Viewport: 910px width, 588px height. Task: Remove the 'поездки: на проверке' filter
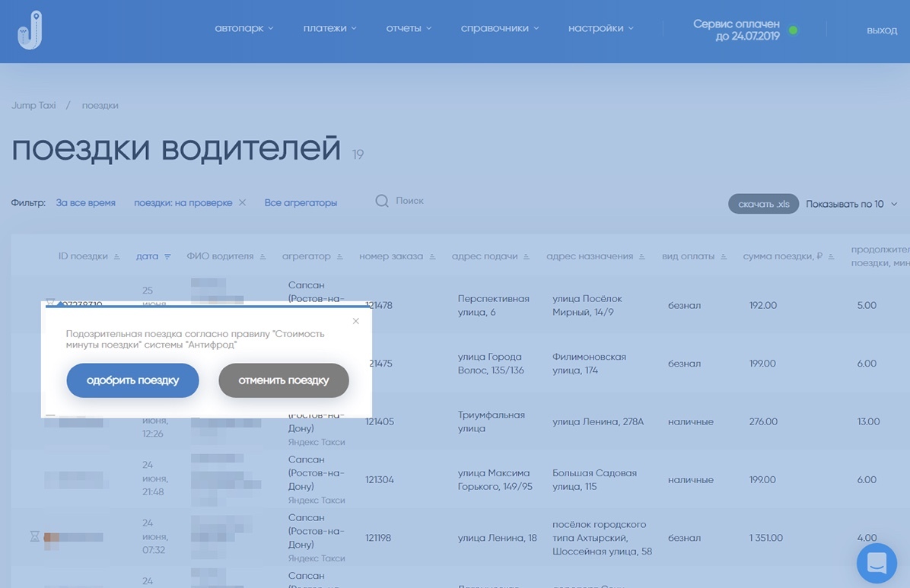[243, 203]
